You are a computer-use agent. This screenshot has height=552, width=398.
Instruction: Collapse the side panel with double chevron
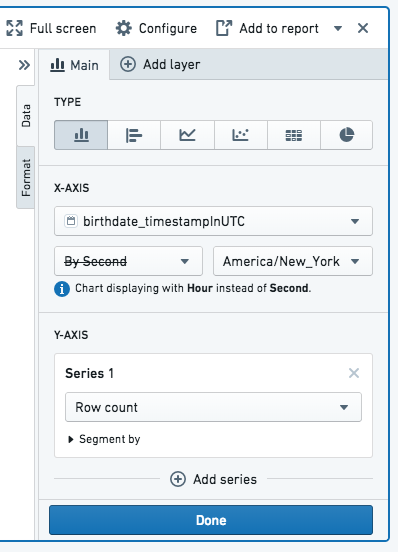click(24, 65)
